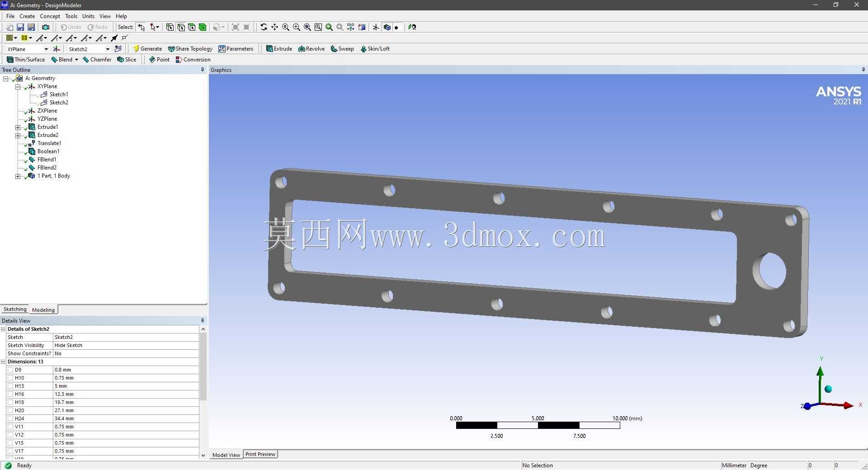Viewport: 868px width, 470px height.
Task: Set the Isometric view
Action: (350, 27)
